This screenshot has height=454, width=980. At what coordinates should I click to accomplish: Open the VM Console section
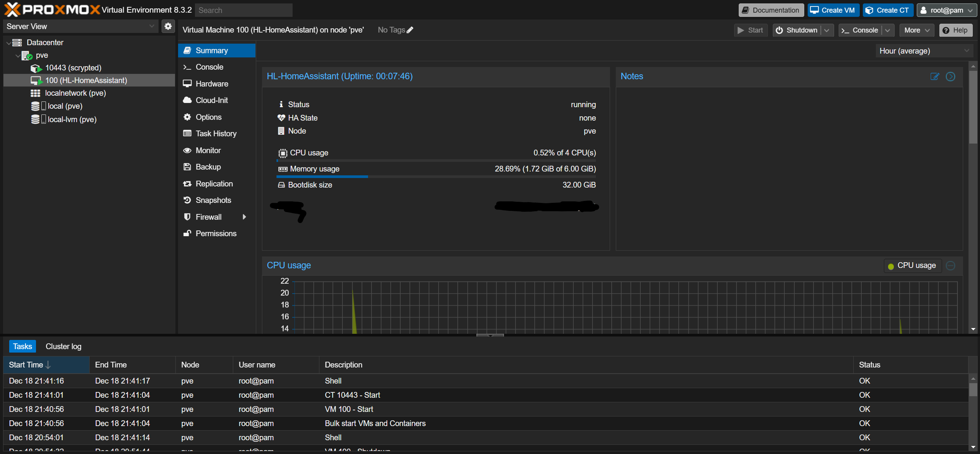click(217, 67)
